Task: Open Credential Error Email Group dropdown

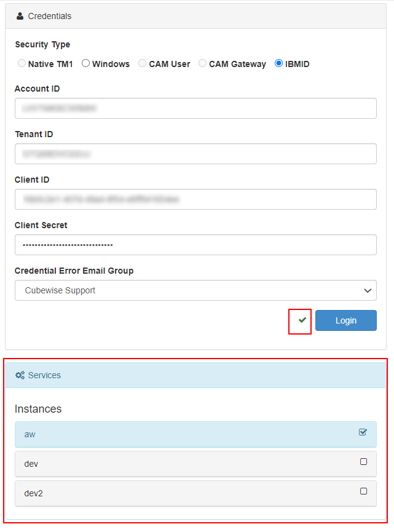Action: [195, 290]
